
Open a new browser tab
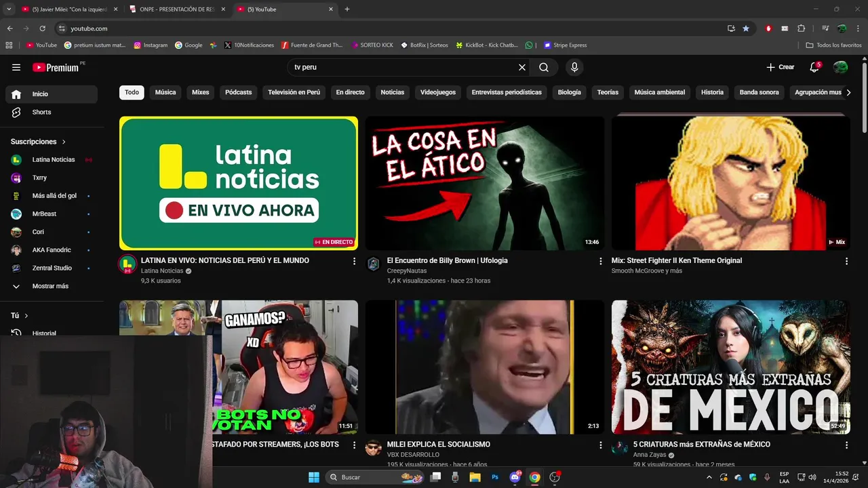347,9
